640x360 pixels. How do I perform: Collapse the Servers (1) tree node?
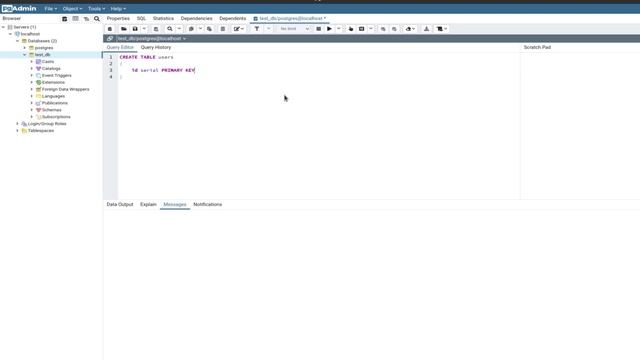coord(4,27)
